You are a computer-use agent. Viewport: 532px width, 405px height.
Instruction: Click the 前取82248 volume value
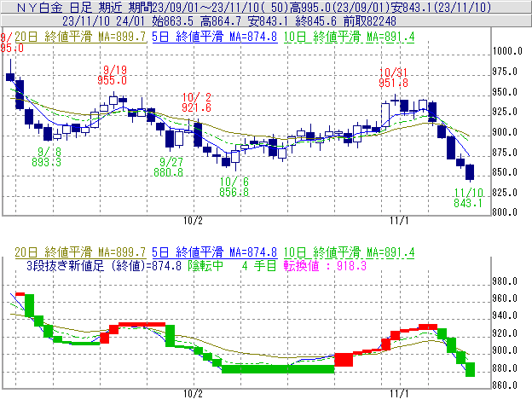pos(370,21)
